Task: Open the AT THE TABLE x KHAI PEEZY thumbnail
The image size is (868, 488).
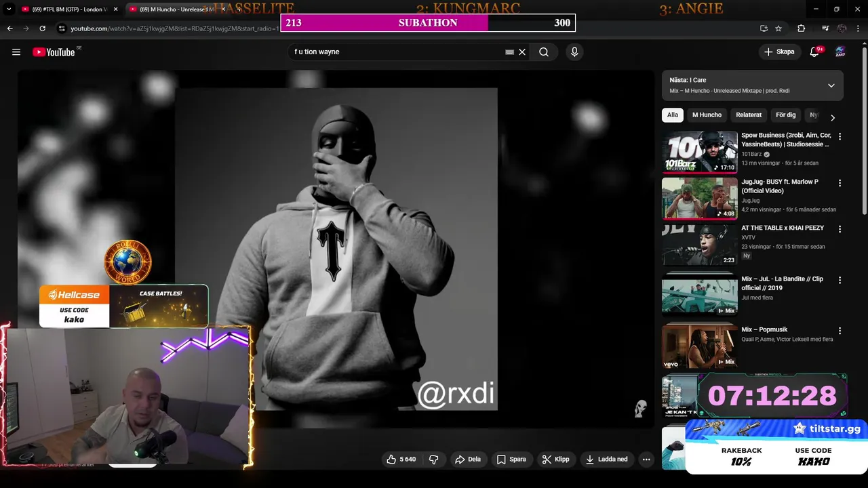Action: [x=700, y=245]
